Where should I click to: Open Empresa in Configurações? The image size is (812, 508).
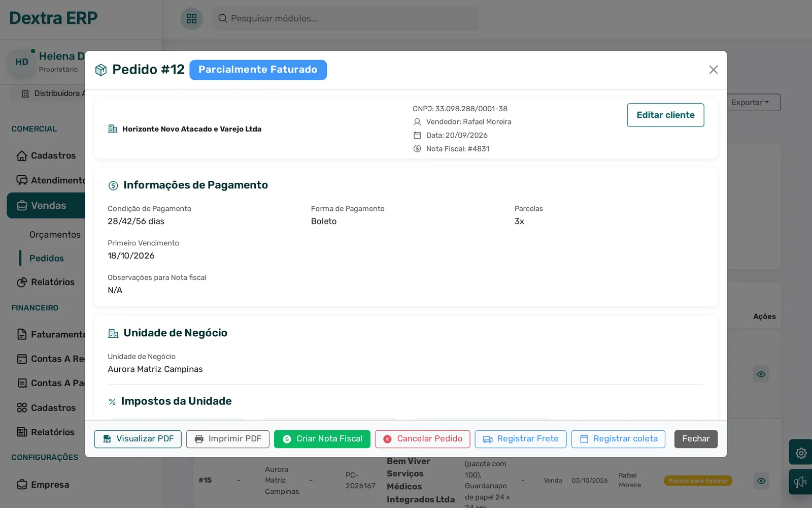coord(43,485)
